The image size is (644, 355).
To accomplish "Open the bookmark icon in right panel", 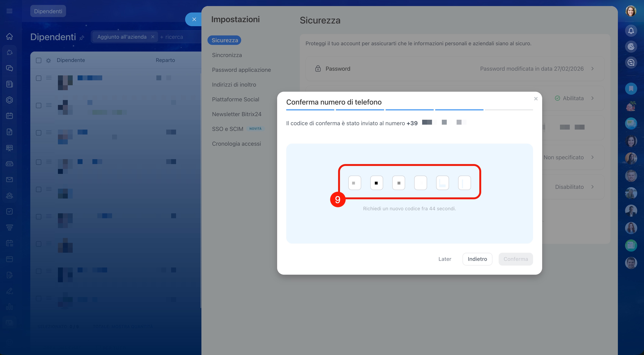I will pyautogui.click(x=631, y=89).
